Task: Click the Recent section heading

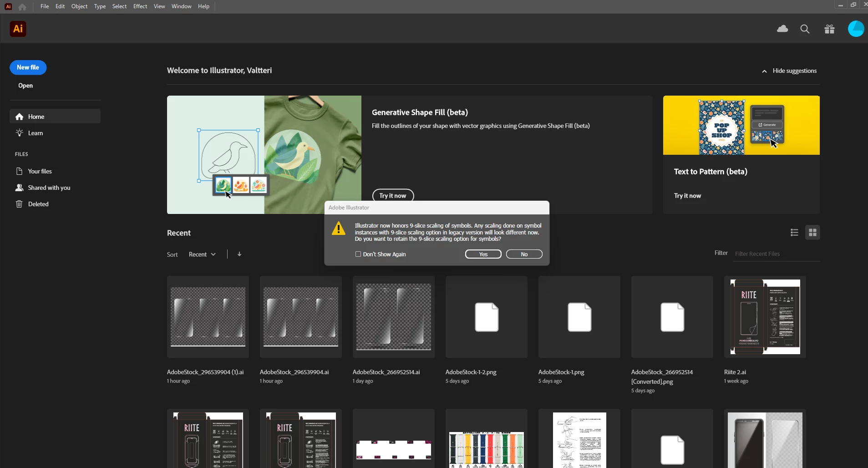Action: (179, 233)
